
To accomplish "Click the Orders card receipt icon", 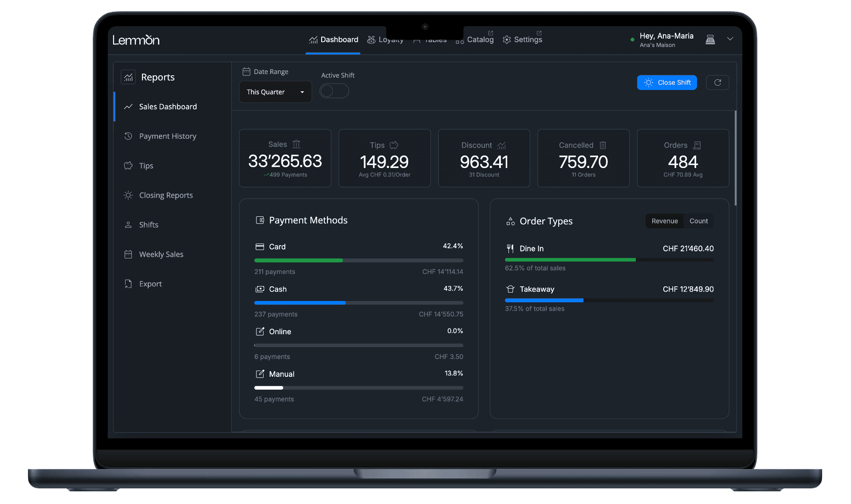I will pos(697,145).
